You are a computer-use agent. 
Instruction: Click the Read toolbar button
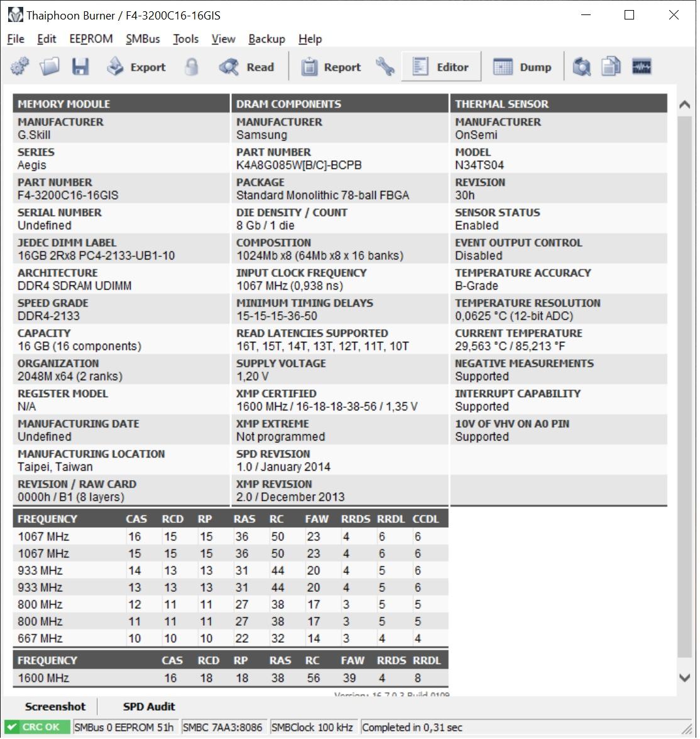246,67
